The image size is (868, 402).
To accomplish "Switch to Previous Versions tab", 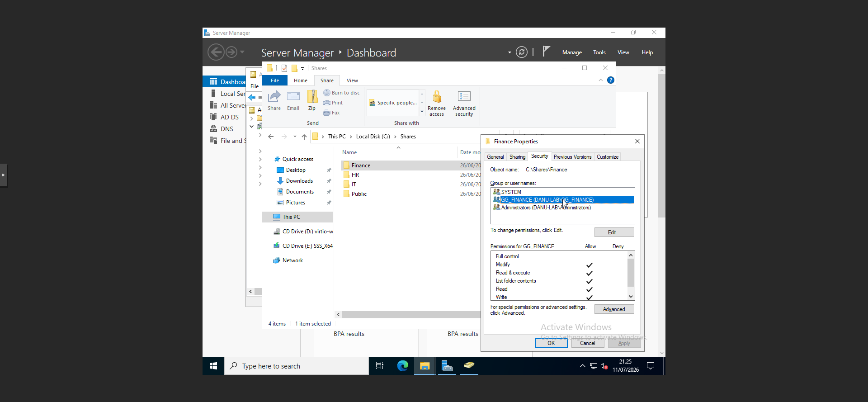I will click(572, 157).
